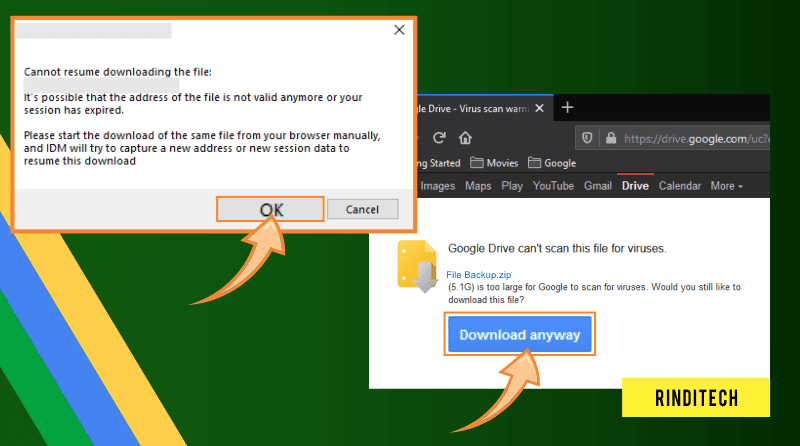
Task: Click Cancel in the IDM dialog
Action: point(362,209)
